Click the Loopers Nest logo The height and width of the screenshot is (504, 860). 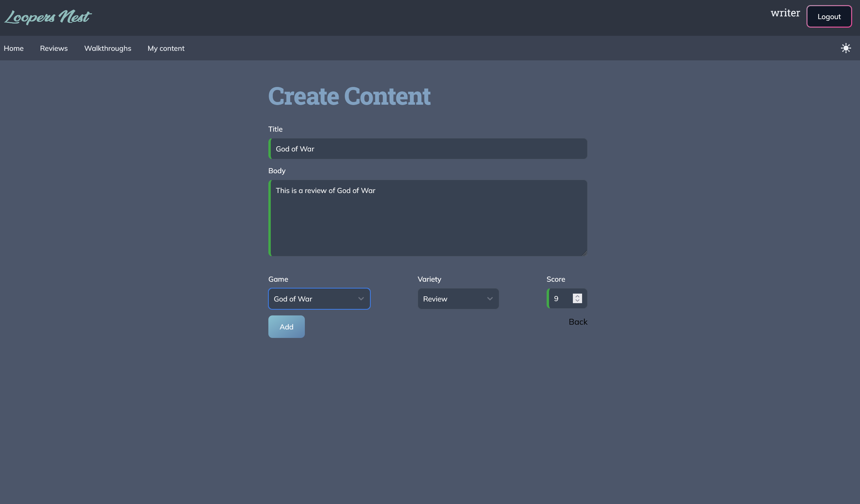click(x=48, y=17)
